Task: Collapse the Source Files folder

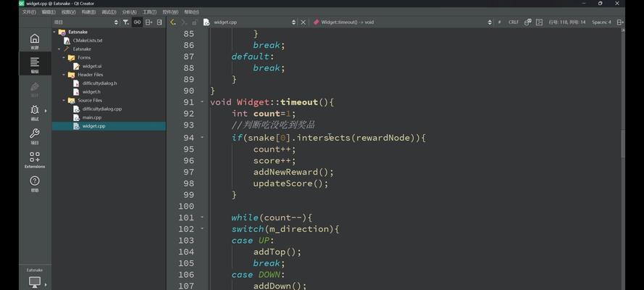Action: (64, 101)
